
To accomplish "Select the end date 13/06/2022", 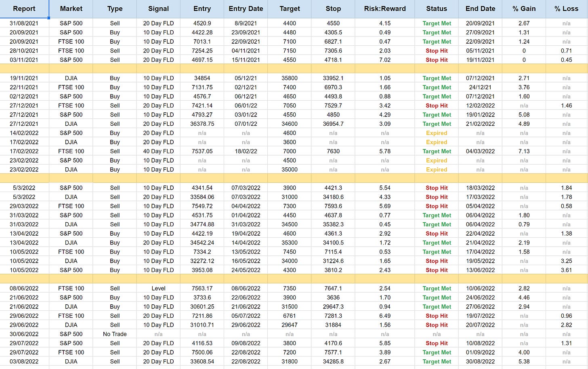I will tap(480, 270).
